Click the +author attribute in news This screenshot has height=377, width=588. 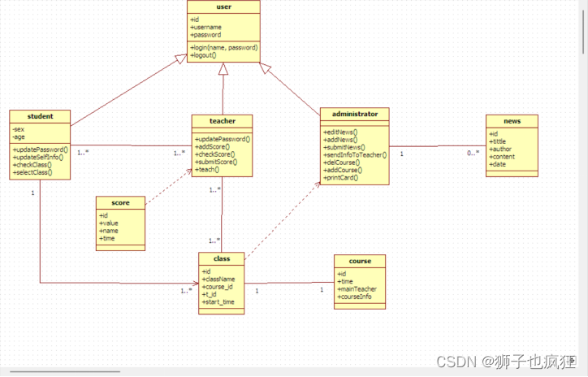pos(500,149)
